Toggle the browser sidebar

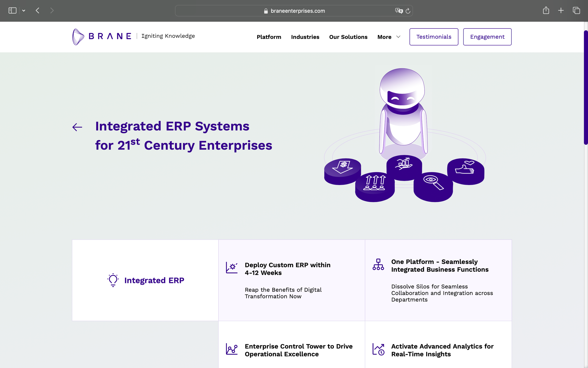pos(12,10)
